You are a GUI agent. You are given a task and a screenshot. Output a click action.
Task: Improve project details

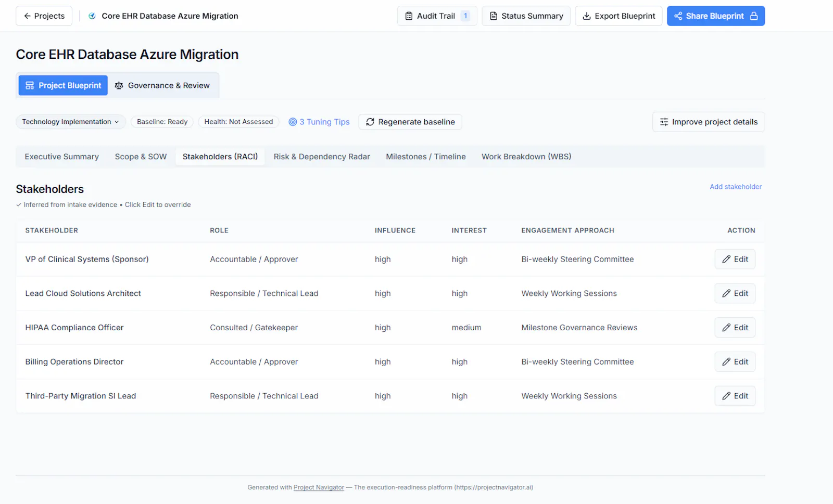[709, 122]
